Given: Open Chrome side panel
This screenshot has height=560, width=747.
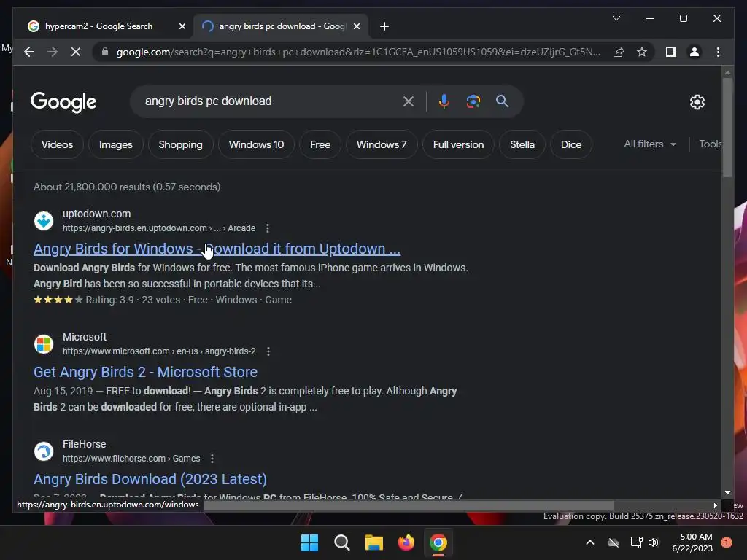Looking at the screenshot, I should point(671,52).
